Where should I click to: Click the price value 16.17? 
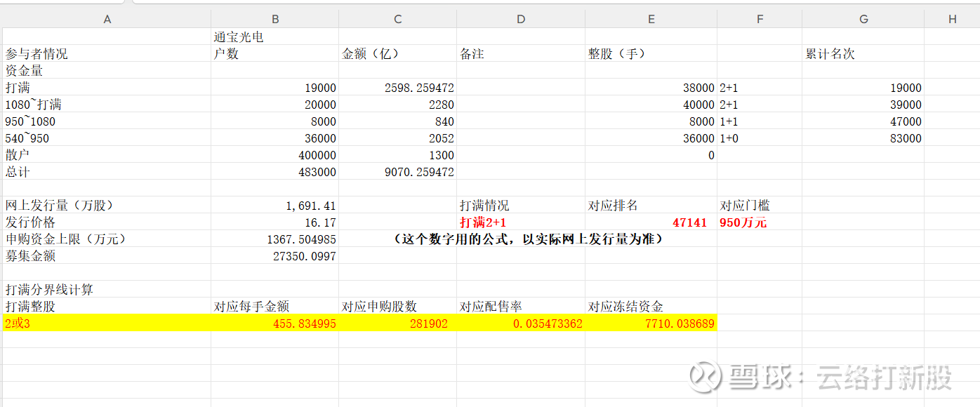275,222
